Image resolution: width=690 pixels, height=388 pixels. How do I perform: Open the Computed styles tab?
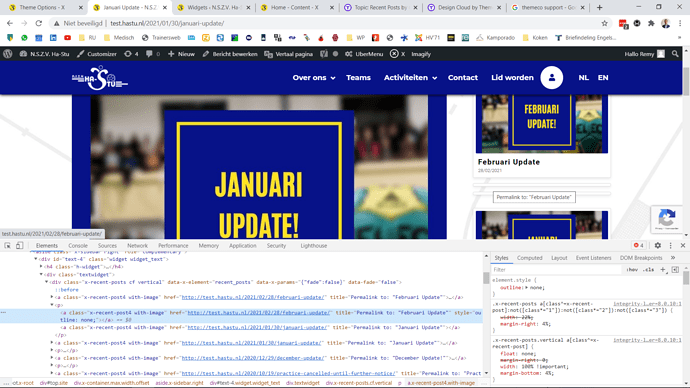(529, 258)
